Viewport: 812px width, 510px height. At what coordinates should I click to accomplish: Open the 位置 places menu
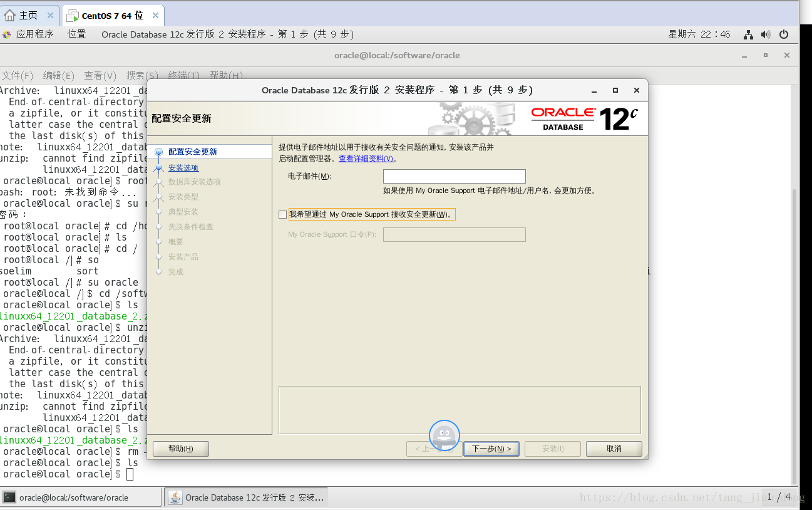coord(77,34)
